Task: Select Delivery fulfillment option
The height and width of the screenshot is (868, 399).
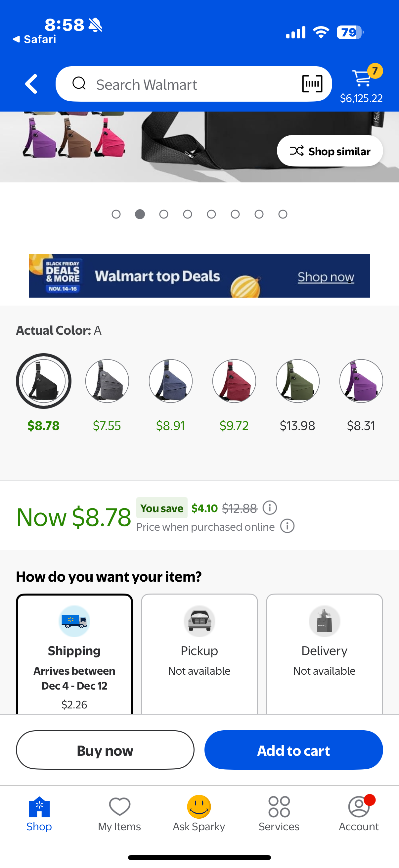Action: pyautogui.click(x=324, y=654)
